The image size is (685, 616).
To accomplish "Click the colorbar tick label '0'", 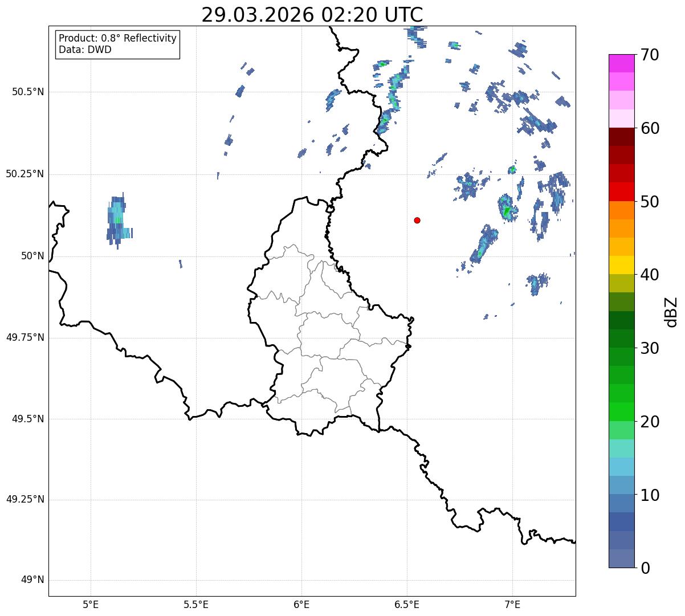I will point(646,568).
